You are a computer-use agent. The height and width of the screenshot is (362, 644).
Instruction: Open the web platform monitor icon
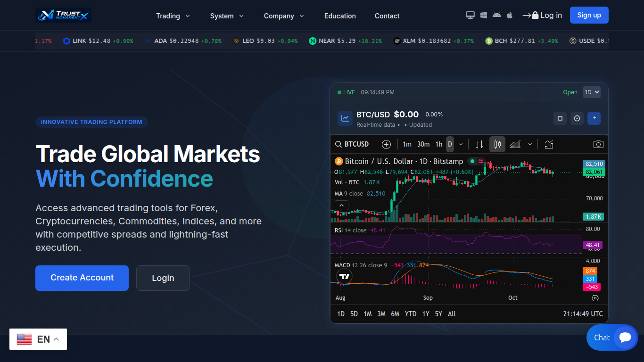(x=470, y=15)
